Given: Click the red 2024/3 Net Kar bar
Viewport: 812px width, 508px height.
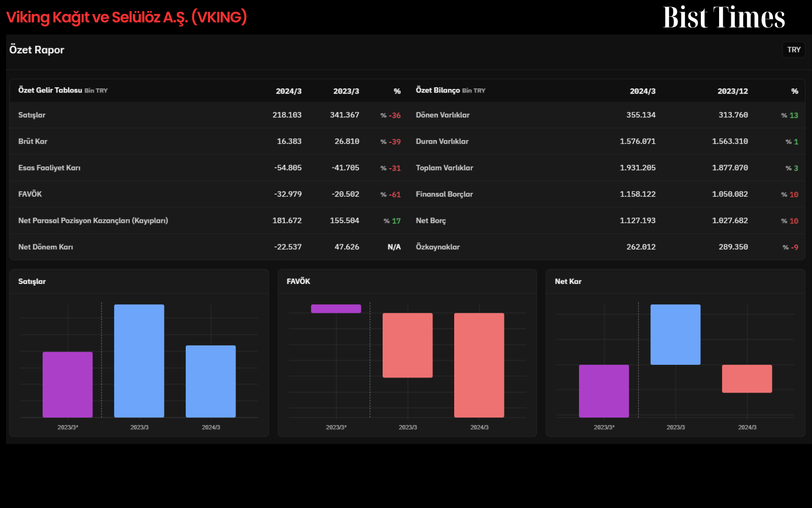Looking at the screenshot, I should [747, 378].
